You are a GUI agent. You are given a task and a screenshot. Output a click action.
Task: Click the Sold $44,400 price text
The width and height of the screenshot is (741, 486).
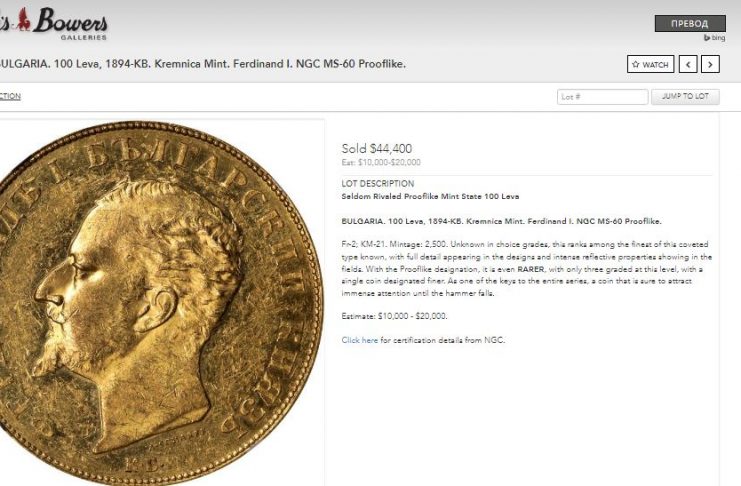(x=377, y=148)
